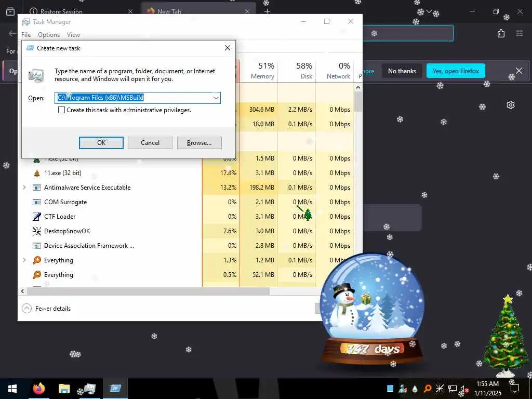Click the process list scroll up arrow
Image resolution: width=532 pixels, height=399 pixels.
coord(358,87)
